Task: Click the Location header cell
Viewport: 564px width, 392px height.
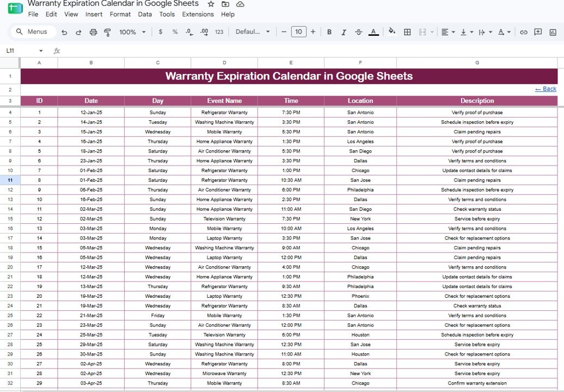Action: point(360,101)
